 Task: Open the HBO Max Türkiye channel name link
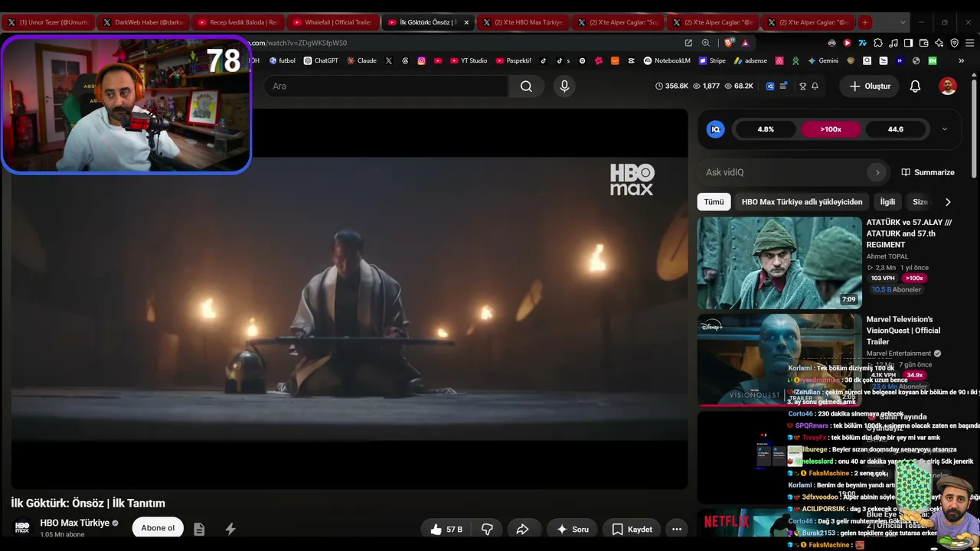[75, 523]
